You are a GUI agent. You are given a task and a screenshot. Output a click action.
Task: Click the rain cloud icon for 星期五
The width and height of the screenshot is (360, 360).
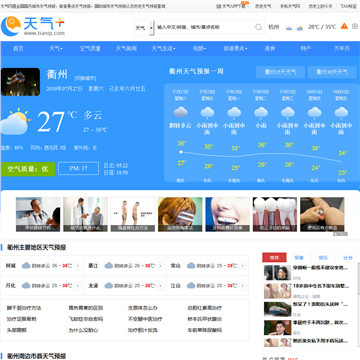(x=341, y=112)
